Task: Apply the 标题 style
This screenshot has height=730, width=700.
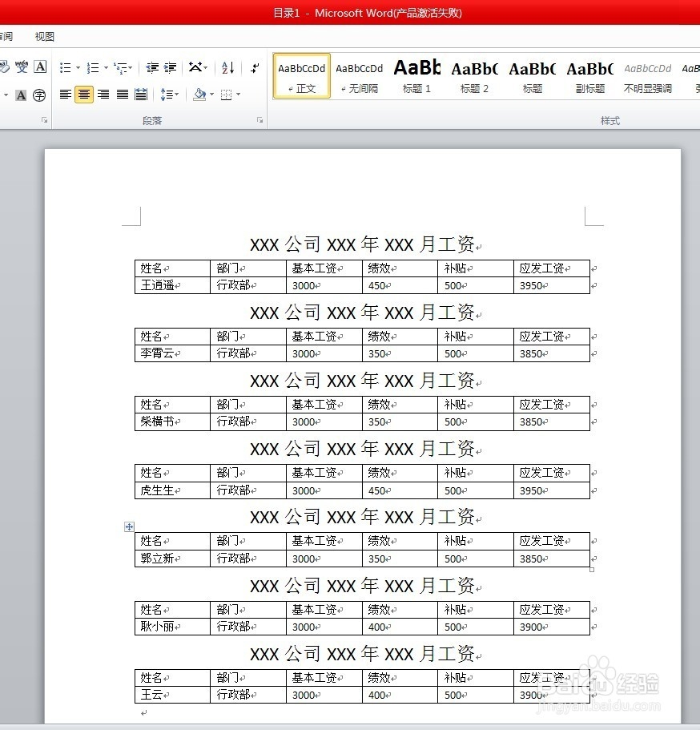Action: point(532,76)
